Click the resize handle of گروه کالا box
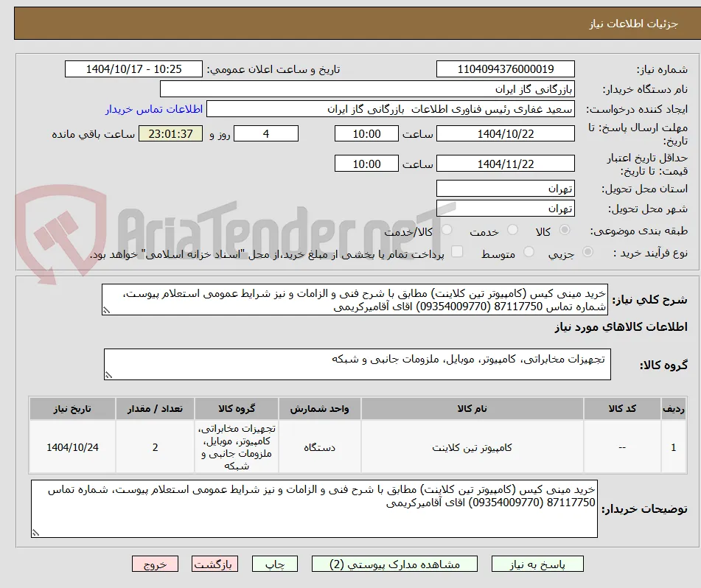The width and height of the screenshot is (701, 588). click(x=108, y=375)
